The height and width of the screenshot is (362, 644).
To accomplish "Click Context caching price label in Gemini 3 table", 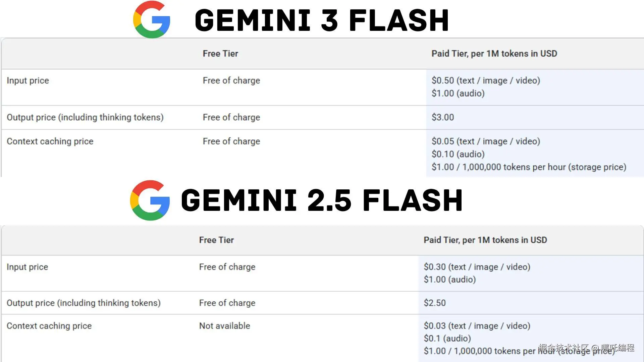I will (50, 141).
